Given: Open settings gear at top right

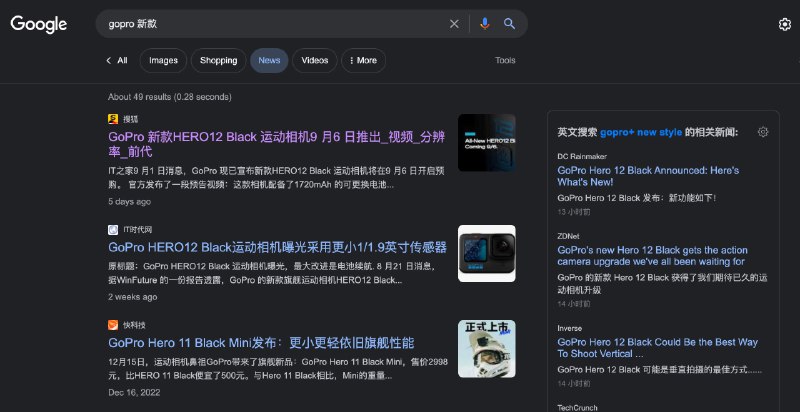Looking at the screenshot, I should pyautogui.click(x=785, y=24).
